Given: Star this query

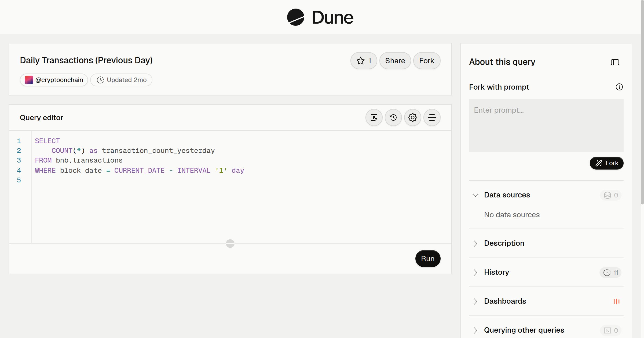Looking at the screenshot, I should pos(364,61).
